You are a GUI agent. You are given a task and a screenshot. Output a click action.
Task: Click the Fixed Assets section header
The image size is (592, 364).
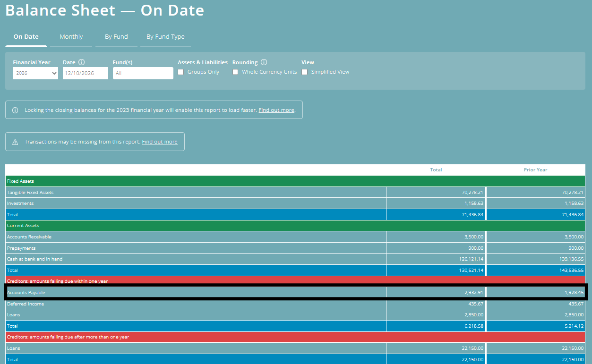(x=295, y=181)
